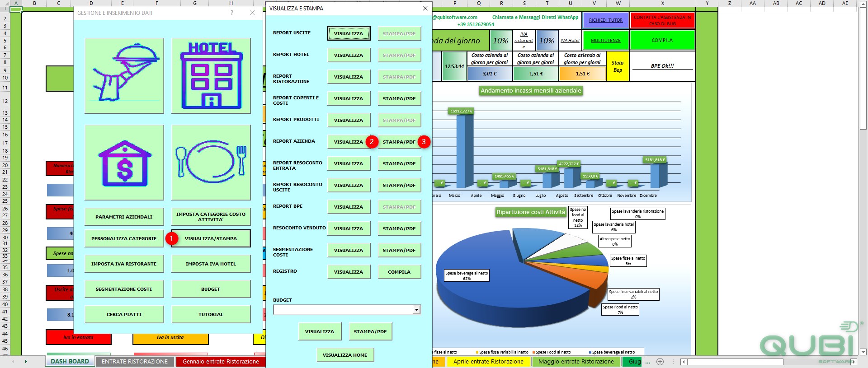
Task: Open the VISUALIZZA/STAMPA button
Action: point(211,238)
